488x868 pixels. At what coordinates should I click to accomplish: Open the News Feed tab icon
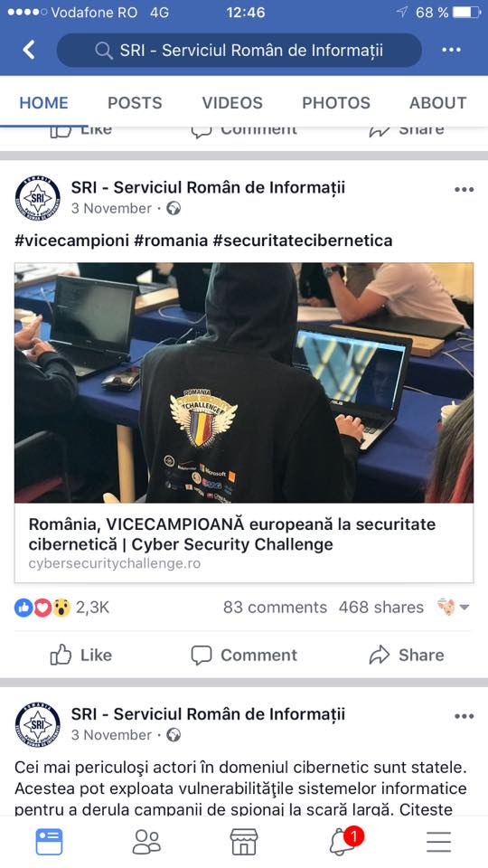[49, 842]
